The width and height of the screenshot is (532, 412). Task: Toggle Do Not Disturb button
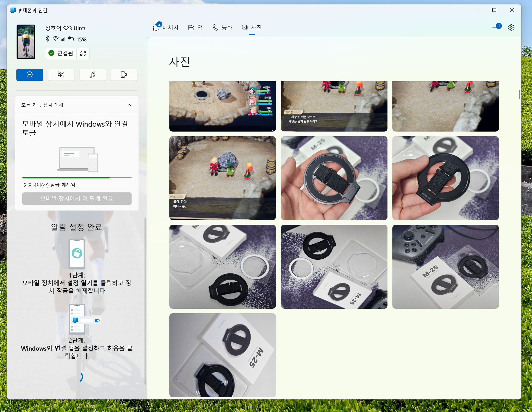coord(30,75)
